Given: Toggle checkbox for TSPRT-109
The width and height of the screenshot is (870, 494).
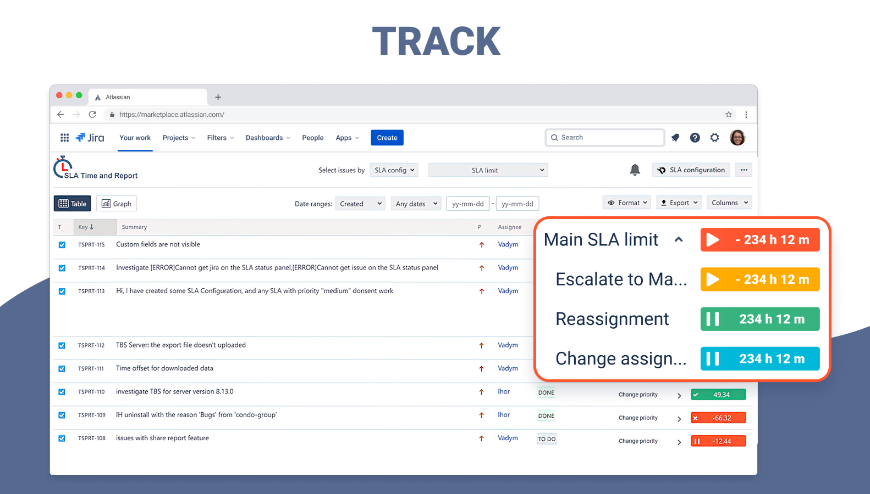Looking at the screenshot, I should coord(62,415).
